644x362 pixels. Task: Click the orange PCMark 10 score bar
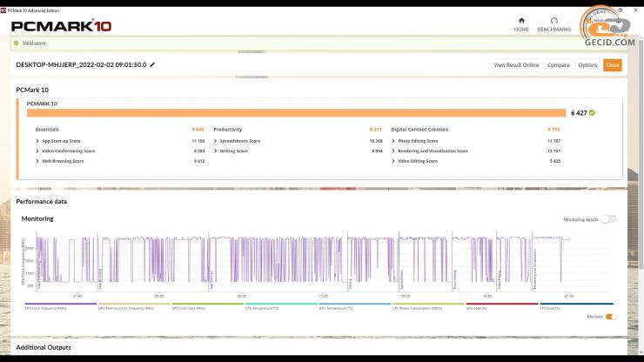tap(296, 113)
